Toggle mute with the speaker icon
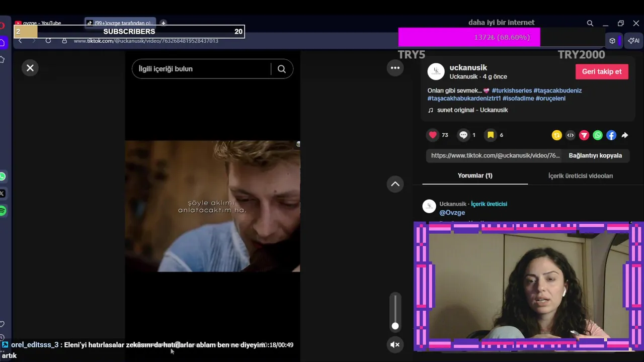 (395, 344)
